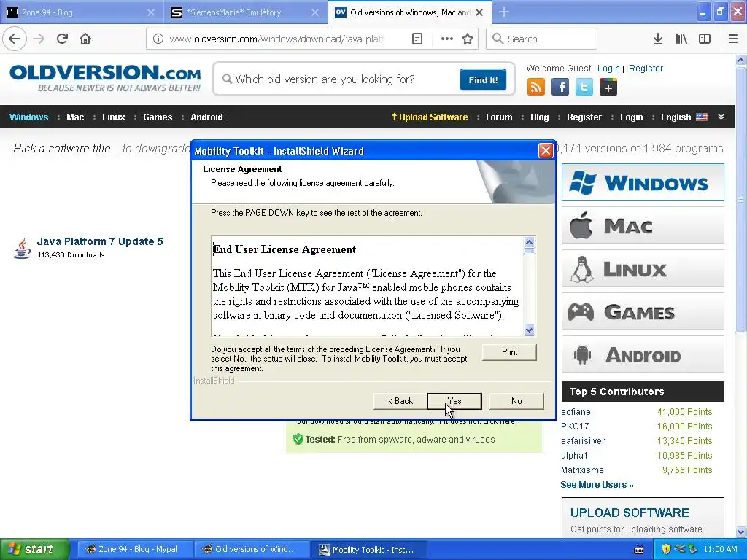747x560 pixels.
Task: Focus the browser Search field
Action: 542,39
